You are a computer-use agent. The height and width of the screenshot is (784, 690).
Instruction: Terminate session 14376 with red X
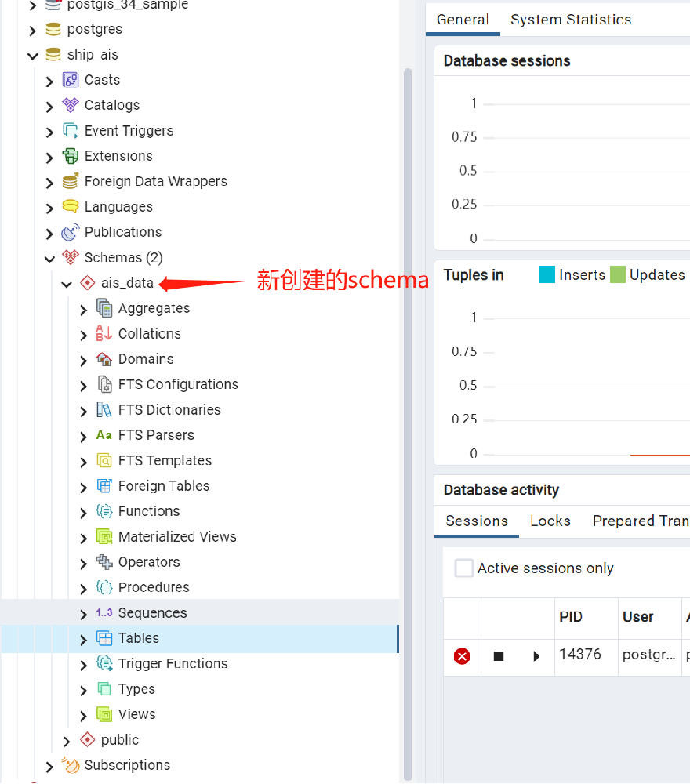[462, 656]
